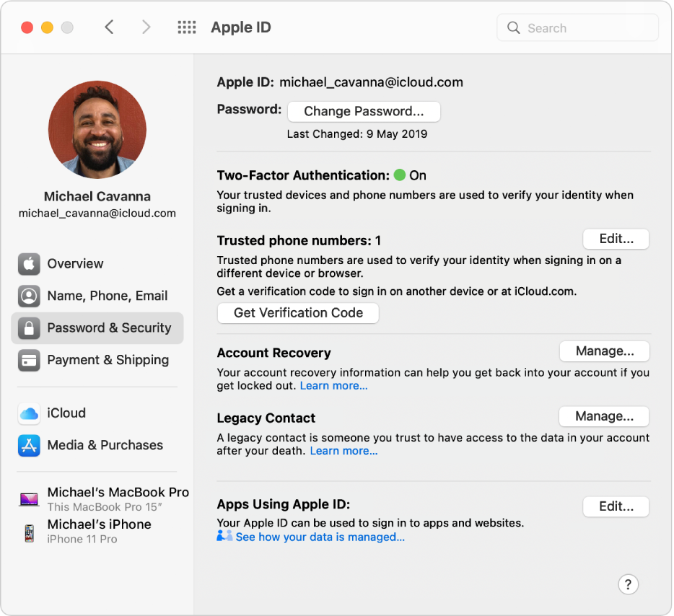674x616 pixels.
Task: Manage Legacy Contact settings
Action: point(604,416)
